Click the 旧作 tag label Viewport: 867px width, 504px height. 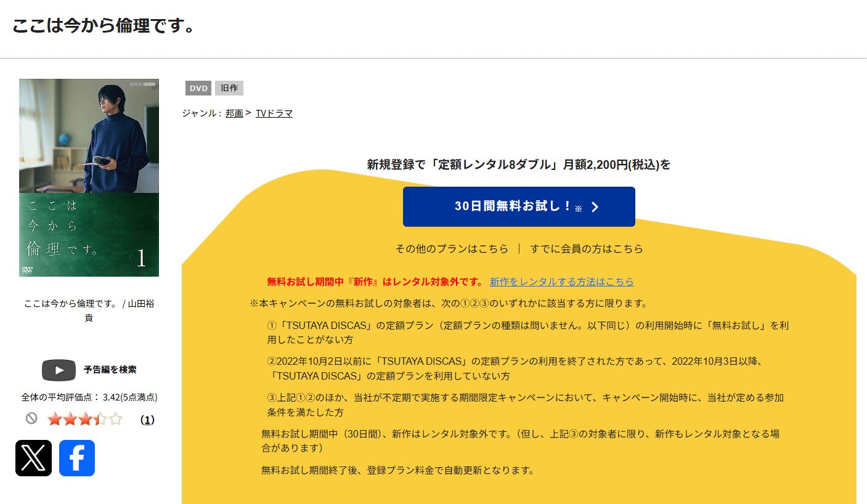[x=229, y=88]
